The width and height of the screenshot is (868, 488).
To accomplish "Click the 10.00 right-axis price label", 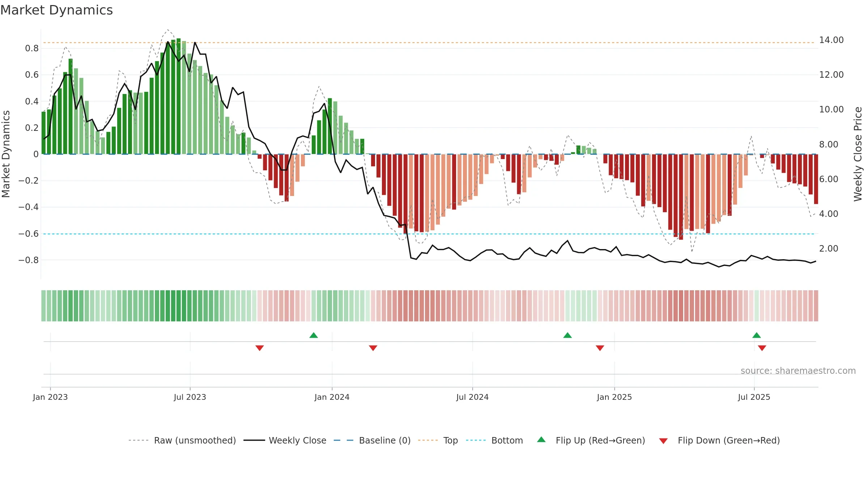I will coord(831,109).
